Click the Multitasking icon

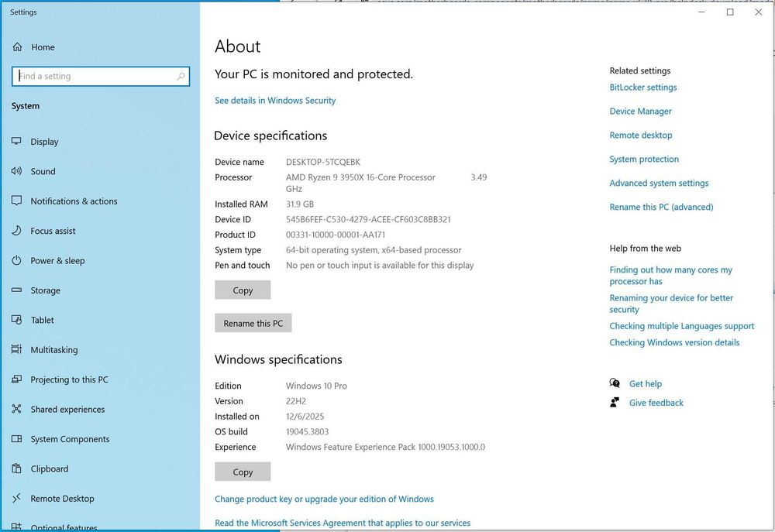(x=16, y=349)
